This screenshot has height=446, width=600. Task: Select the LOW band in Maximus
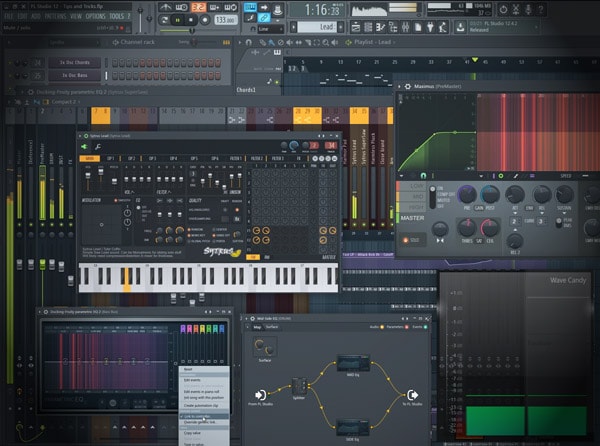coord(412,186)
